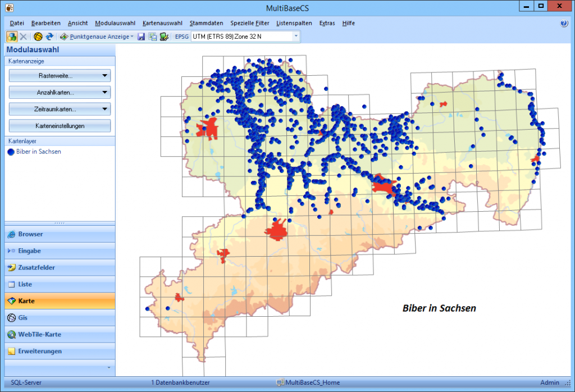Click the copy-and-save toolbar icon next to the floppy
This screenshot has width=575, height=392.
pos(153,37)
